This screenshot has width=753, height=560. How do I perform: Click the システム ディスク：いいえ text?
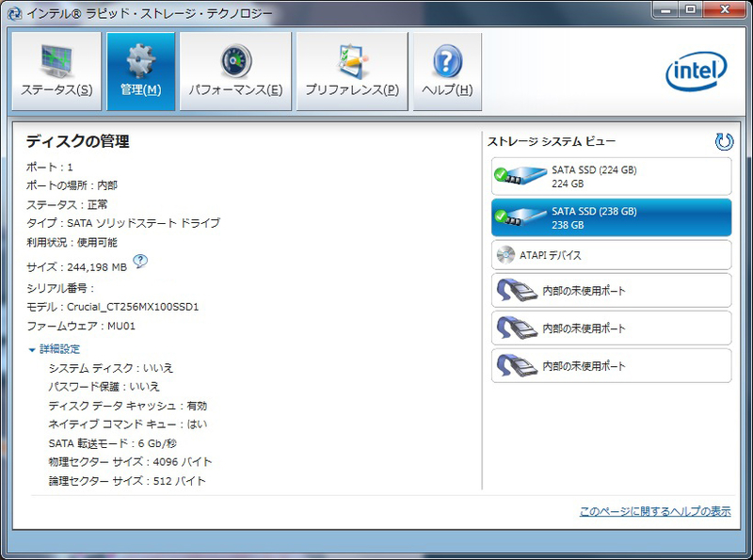[x=111, y=368]
